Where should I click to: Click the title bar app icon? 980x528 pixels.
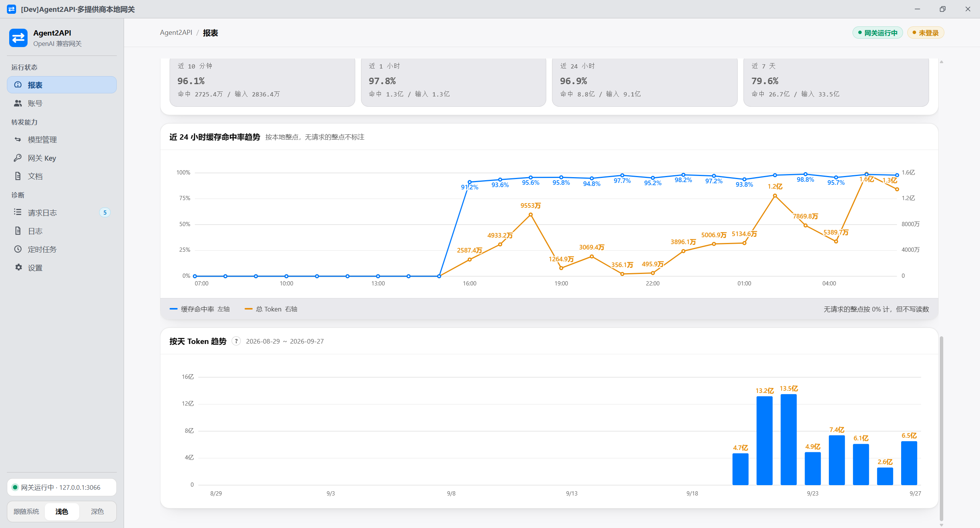pos(11,9)
